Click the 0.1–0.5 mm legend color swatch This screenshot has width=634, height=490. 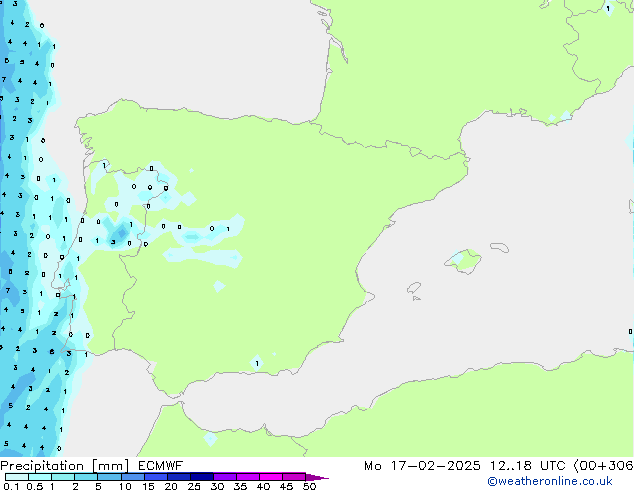(17, 477)
